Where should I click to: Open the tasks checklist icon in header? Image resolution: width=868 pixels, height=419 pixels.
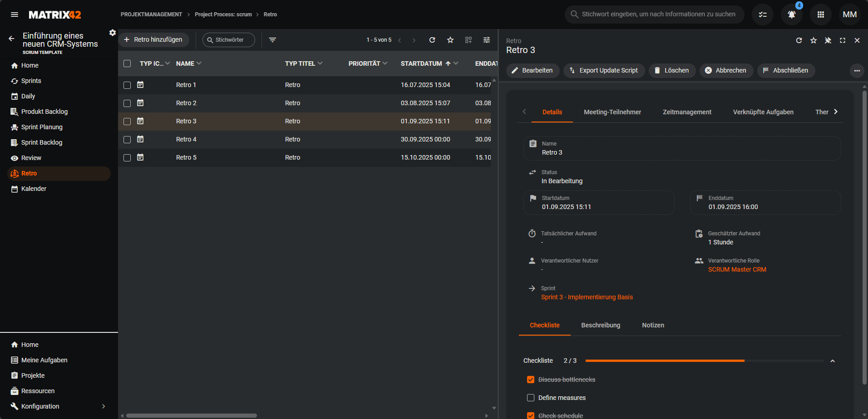coord(763,15)
